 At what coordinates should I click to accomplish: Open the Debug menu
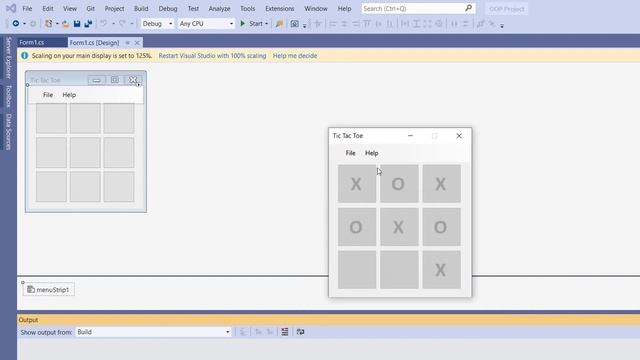(x=168, y=8)
